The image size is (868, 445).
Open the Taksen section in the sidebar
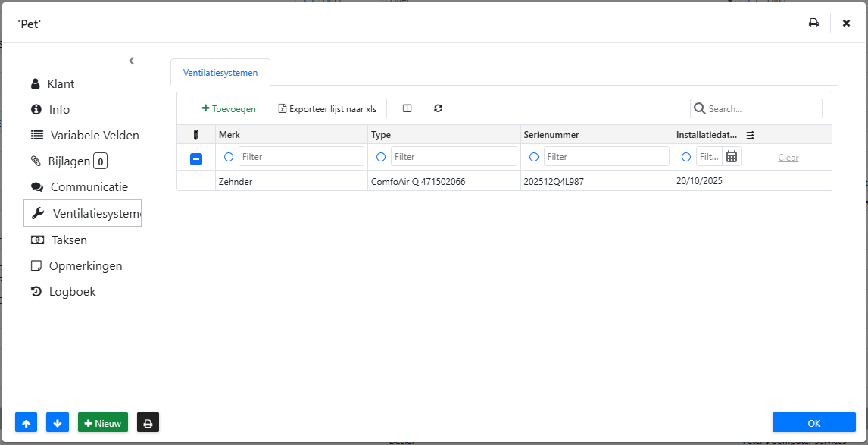pyautogui.click(x=68, y=240)
